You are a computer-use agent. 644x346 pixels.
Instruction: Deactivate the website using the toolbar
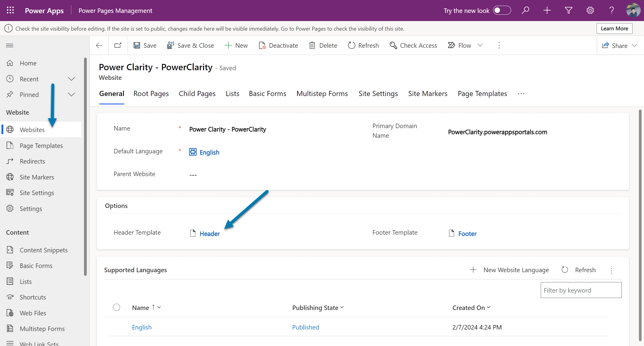[278, 45]
